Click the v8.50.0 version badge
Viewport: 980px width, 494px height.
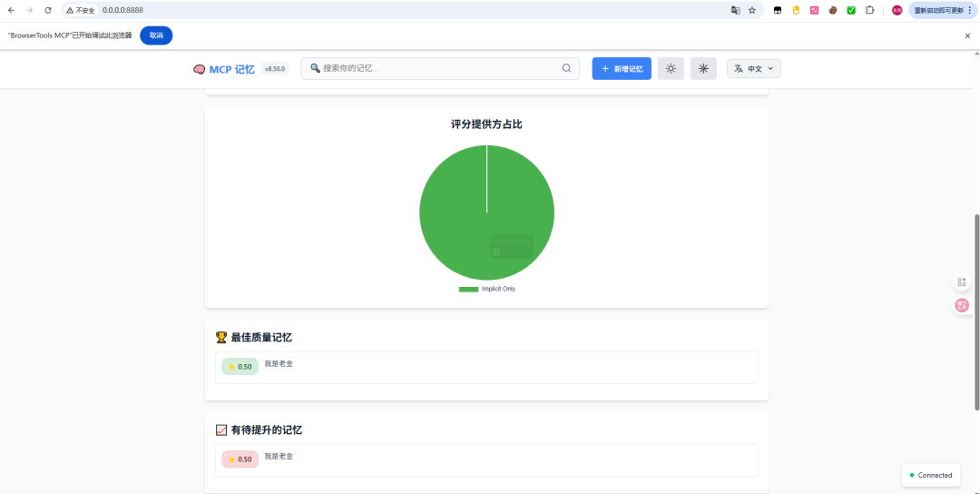(x=275, y=69)
